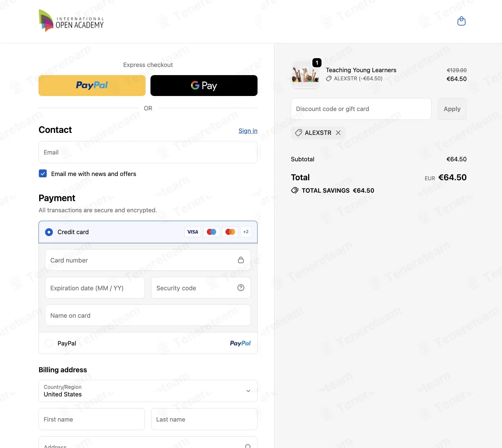Click the Visa card icon

(193, 232)
